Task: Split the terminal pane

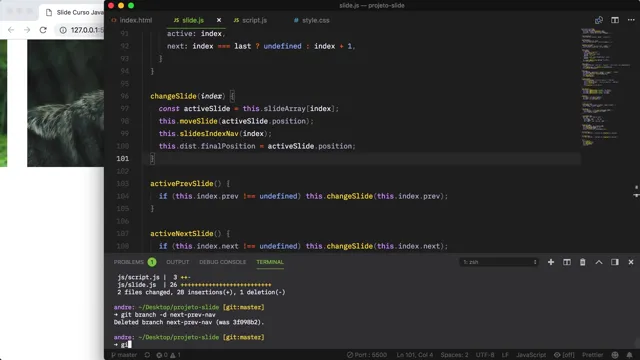Action: click(x=567, y=262)
